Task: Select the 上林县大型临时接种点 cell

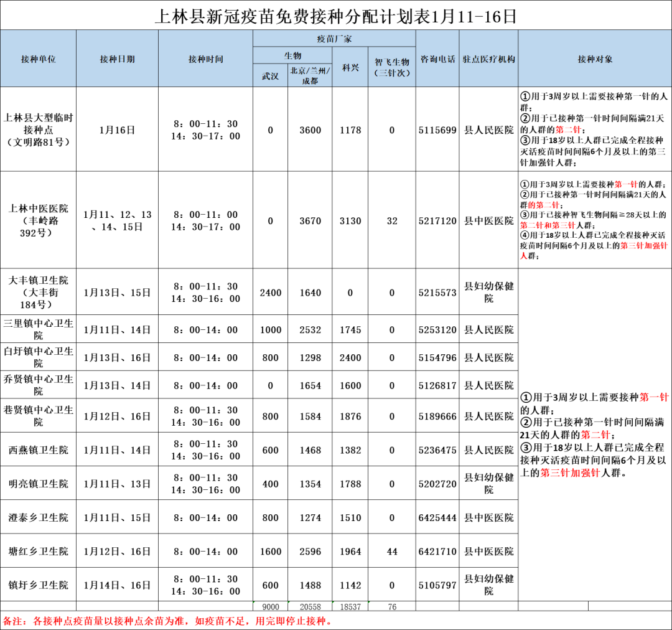Action: [x=38, y=129]
